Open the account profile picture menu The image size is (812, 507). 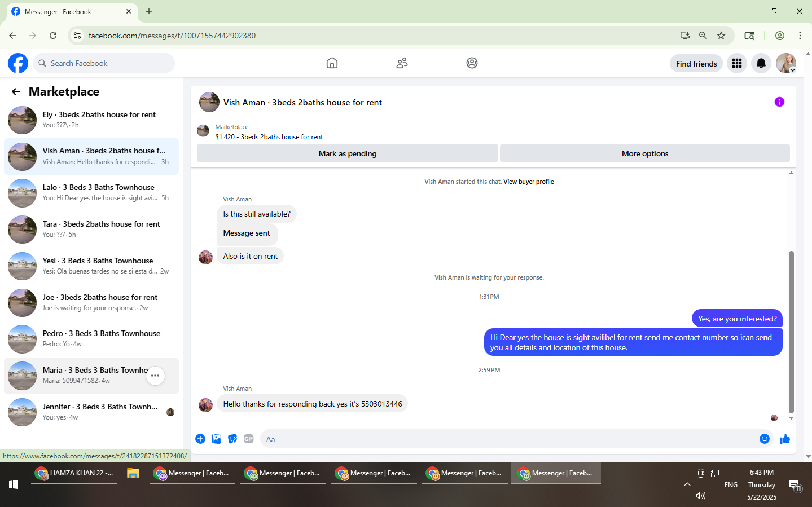[786, 64]
